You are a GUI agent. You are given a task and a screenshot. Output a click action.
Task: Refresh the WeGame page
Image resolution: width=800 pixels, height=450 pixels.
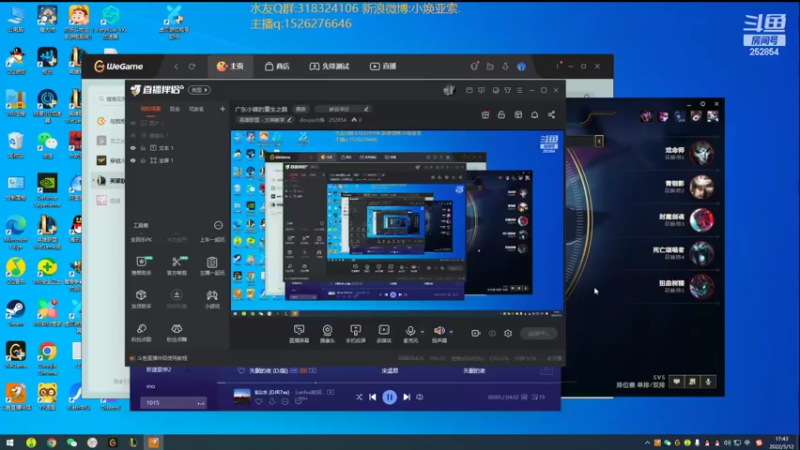[x=192, y=66]
